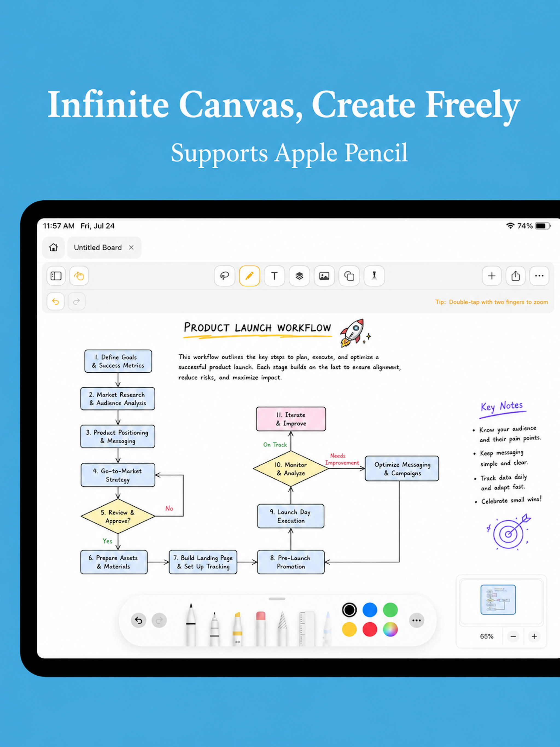Click the Key Notes heading

502,406
